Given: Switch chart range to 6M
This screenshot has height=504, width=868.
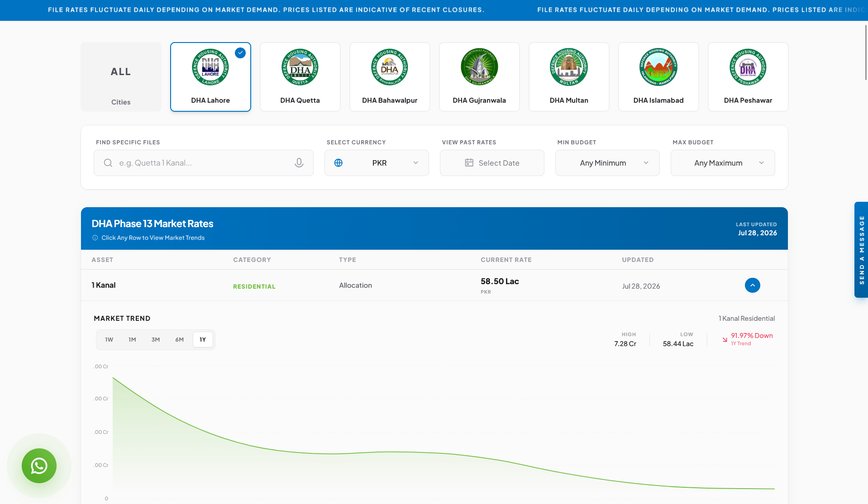Looking at the screenshot, I should pyautogui.click(x=180, y=340).
